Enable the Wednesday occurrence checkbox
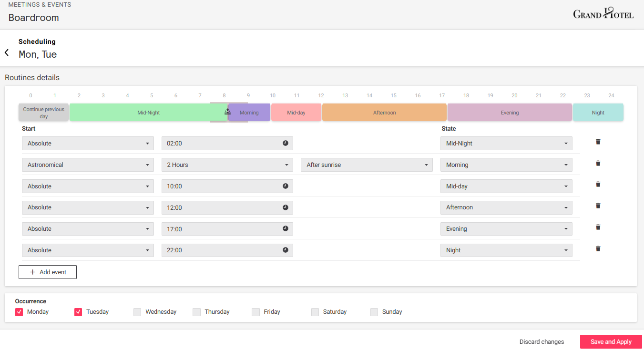 pyautogui.click(x=137, y=311)
